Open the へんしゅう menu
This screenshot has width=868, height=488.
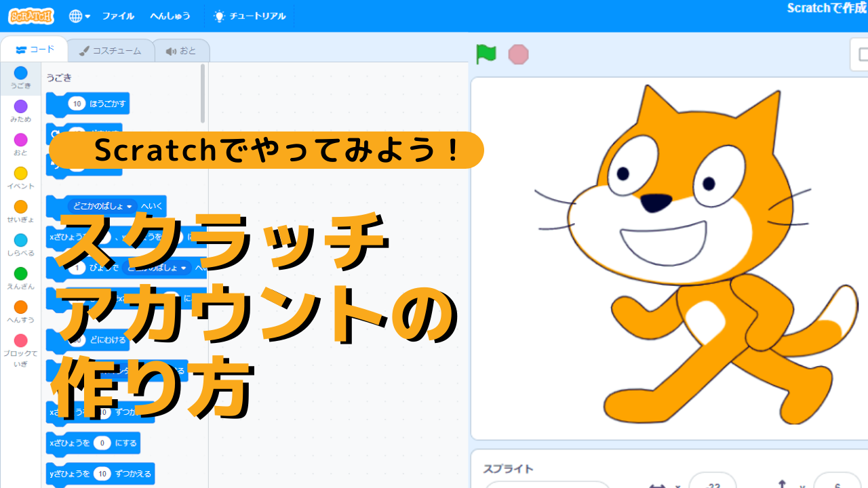pos(170,16)
